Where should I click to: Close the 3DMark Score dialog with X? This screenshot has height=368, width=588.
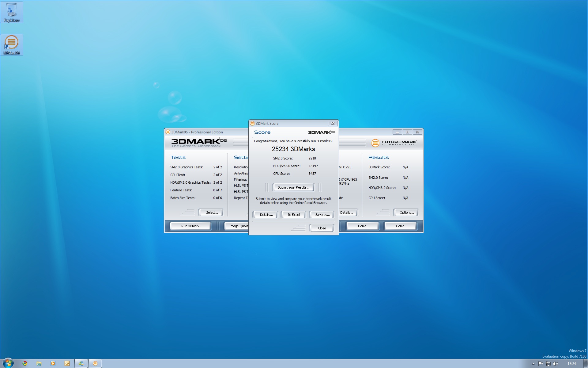pyautogui.click(x=333, y=123)
